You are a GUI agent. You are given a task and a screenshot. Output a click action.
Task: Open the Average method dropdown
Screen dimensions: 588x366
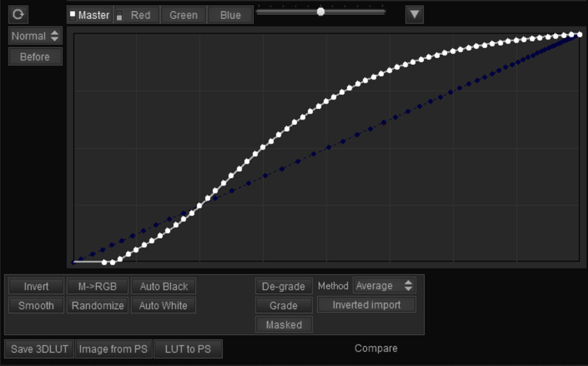384,286
